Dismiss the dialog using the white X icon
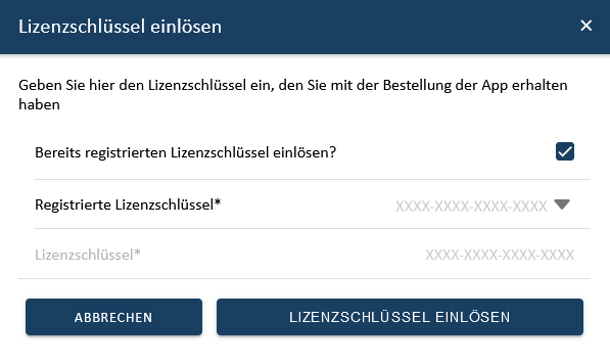 pyautogui.click(x=586, y=26)
